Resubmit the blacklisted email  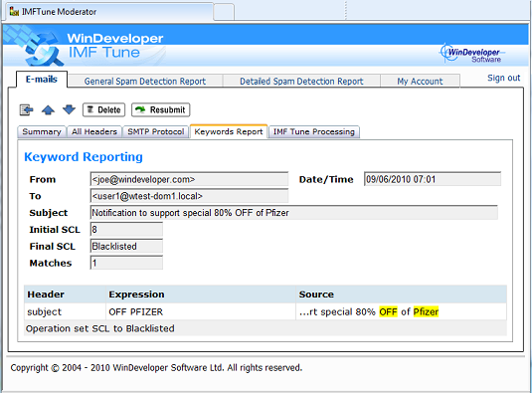[160, 110]
